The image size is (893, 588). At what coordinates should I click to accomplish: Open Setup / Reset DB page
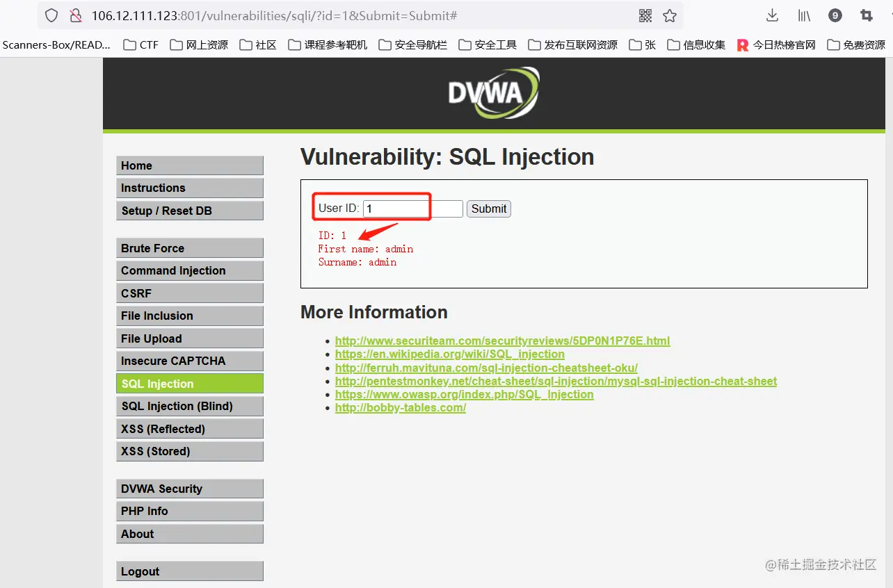[190, 211]
